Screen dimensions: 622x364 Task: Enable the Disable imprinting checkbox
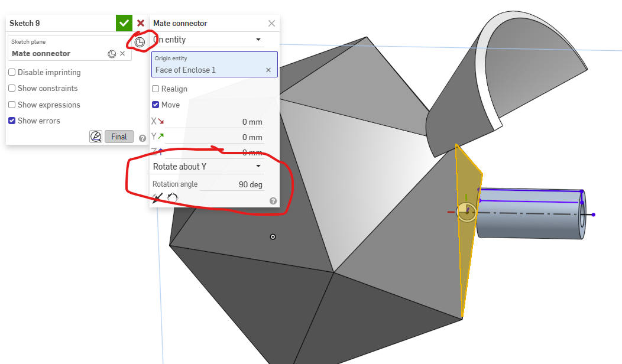tap(12, 72)
